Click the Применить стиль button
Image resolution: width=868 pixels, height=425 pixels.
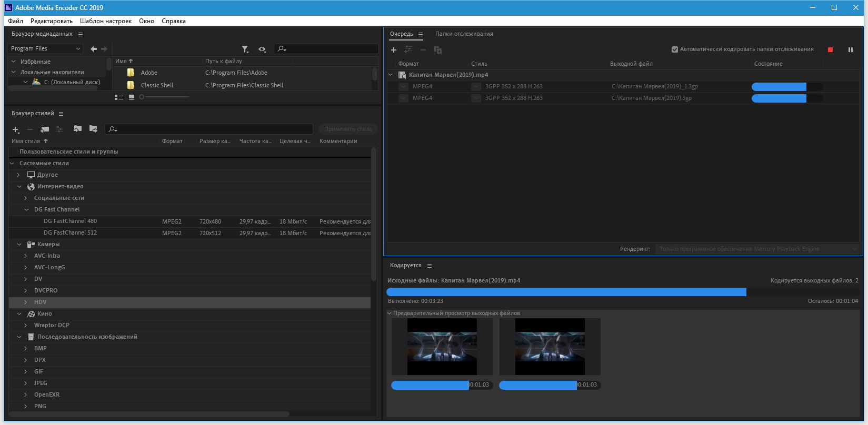click(x=348, y=129)
